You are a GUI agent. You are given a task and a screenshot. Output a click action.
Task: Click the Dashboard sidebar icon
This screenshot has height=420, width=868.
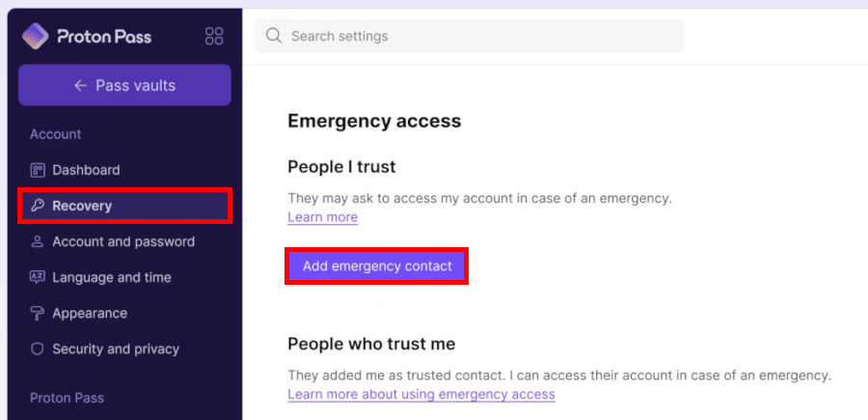[x=38, y=170]
